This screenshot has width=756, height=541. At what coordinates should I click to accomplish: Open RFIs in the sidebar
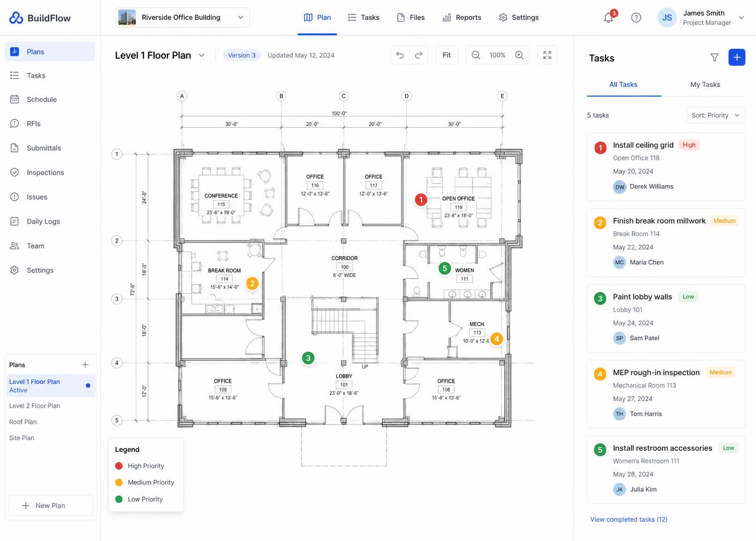point(50,123)
